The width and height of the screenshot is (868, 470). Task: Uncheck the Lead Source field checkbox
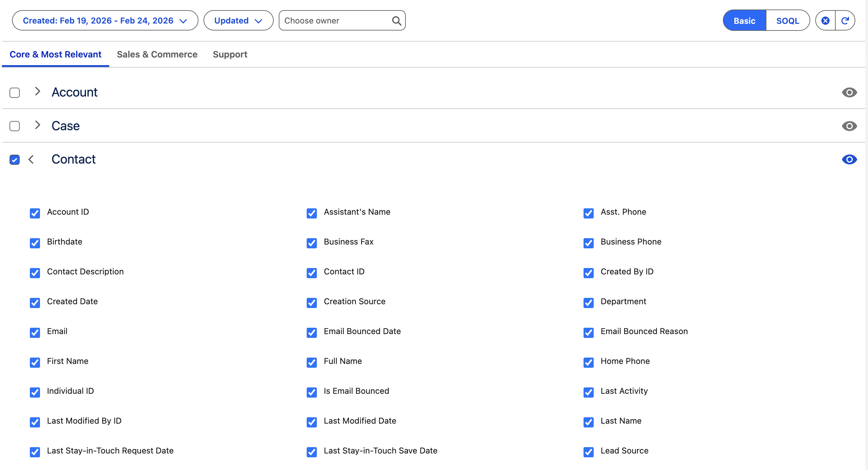click(588, 452)
